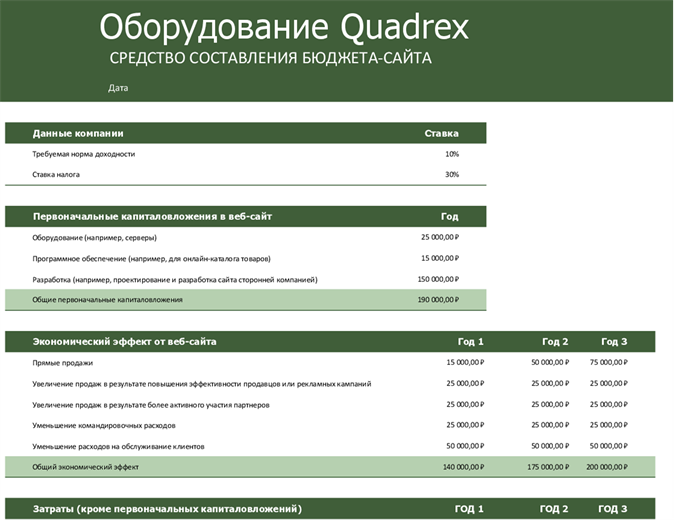
Task: Select the "Данные компании" section header
Action: pyautogui.click(x=78, y=133)
